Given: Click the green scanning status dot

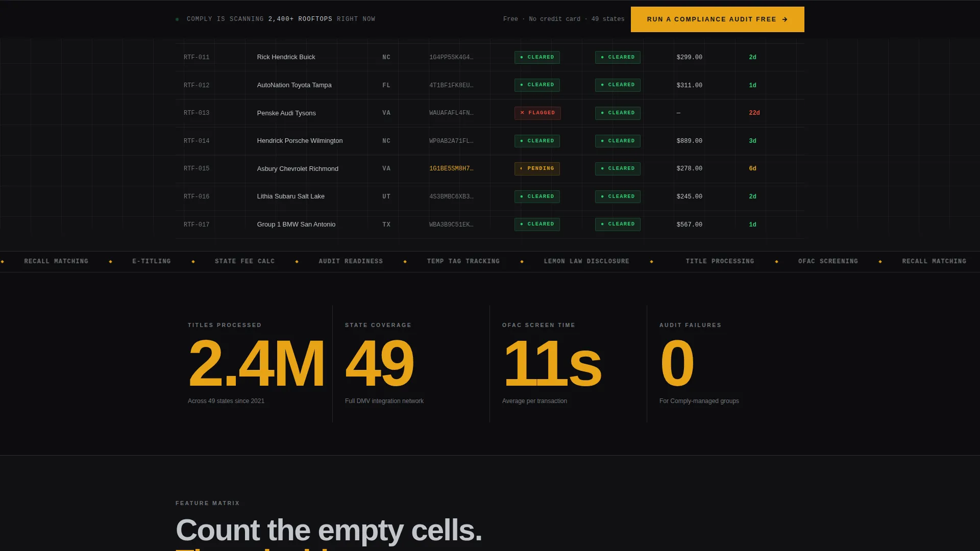Looking at the screenshot, I should click(x=177, y=19).
